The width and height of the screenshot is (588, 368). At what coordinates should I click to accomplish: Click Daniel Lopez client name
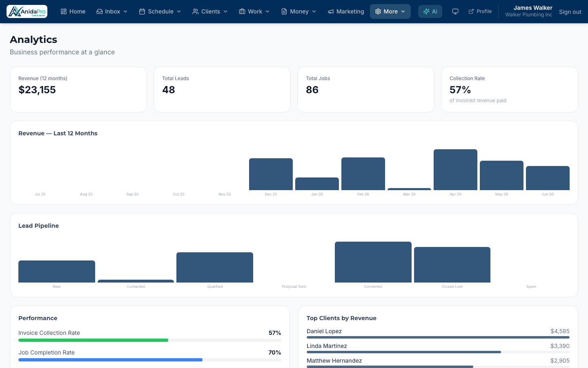[x=324, y=331]
